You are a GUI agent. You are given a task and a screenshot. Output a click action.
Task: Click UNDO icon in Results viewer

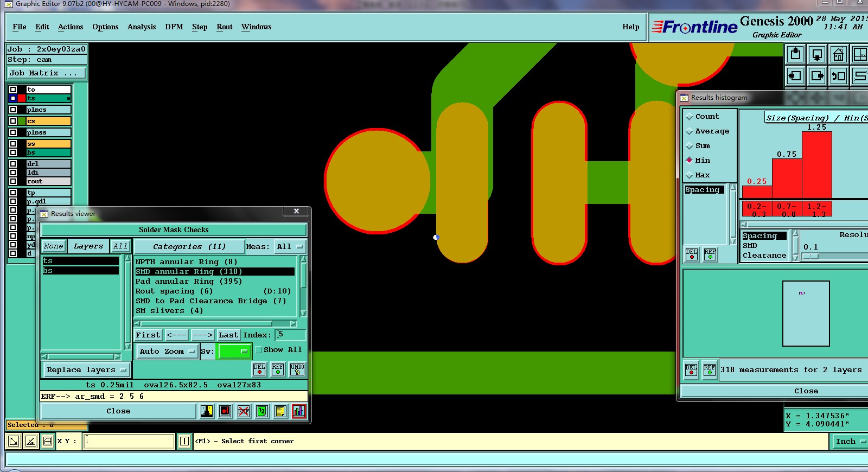297,369
